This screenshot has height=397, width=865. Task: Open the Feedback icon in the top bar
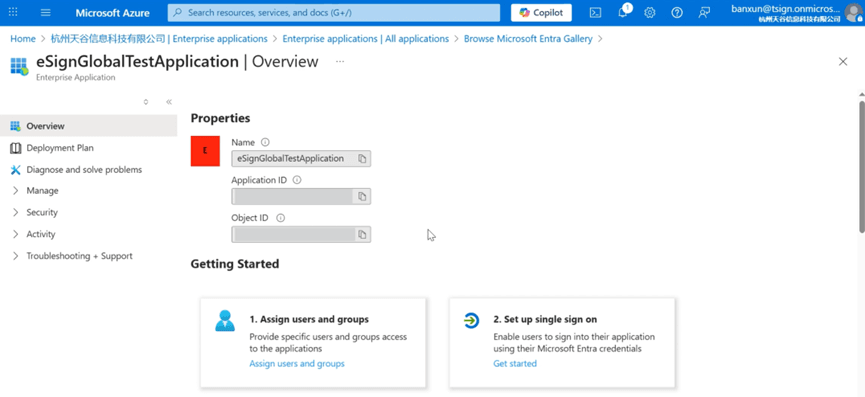pos(704,13)
